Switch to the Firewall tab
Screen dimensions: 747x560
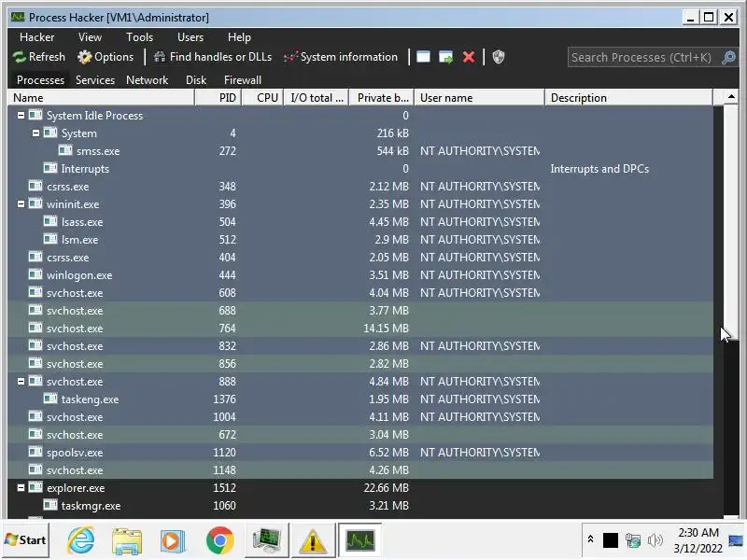(x=243, y=80)
